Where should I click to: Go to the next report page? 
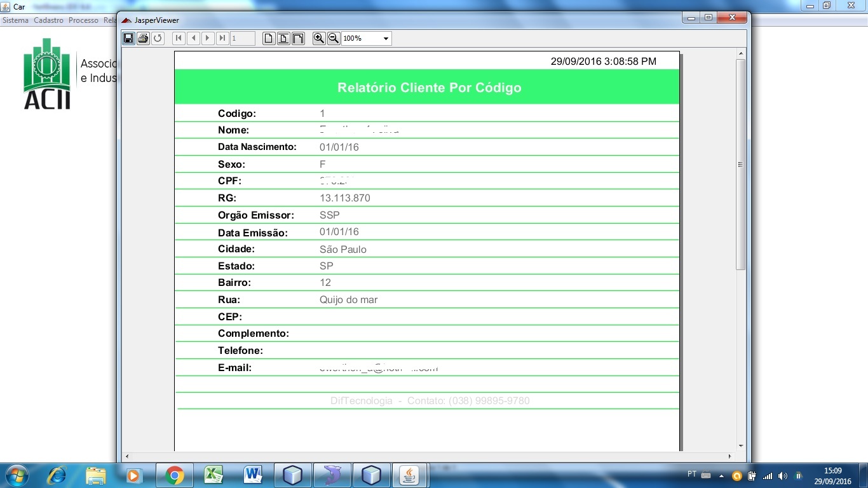point(208,38)
